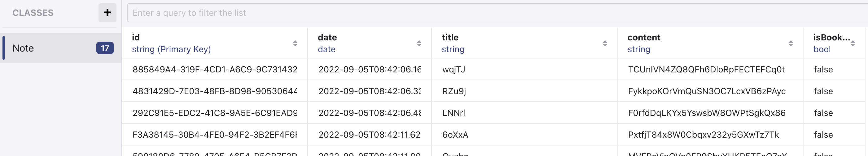Sort by title column arrows
The width and height of the screenshot is (868, 156).
605,43
